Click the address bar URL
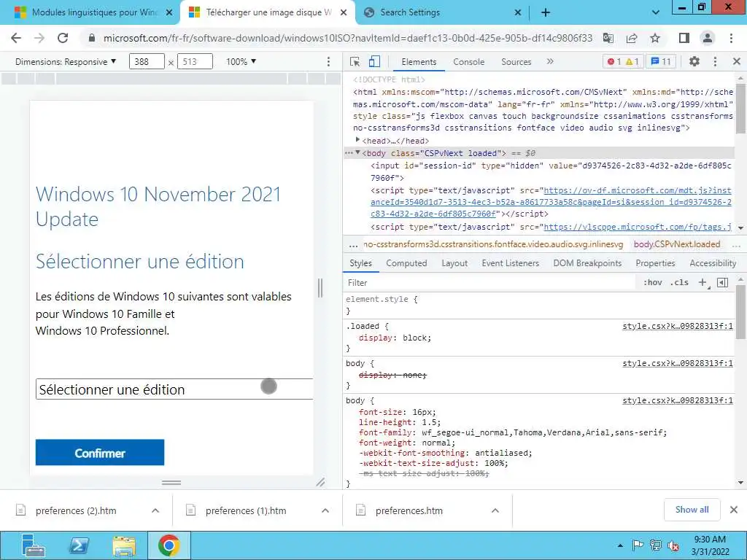The width and height of the screenshot is (747, 560). (348, 38)
